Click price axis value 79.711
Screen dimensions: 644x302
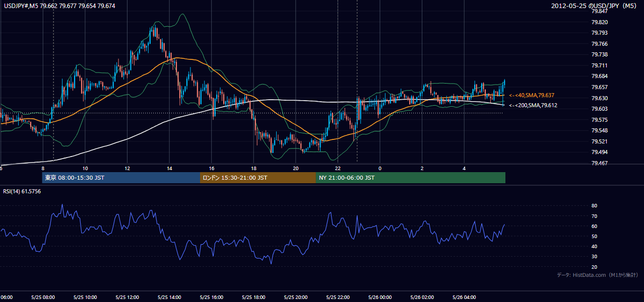point(599,65)
